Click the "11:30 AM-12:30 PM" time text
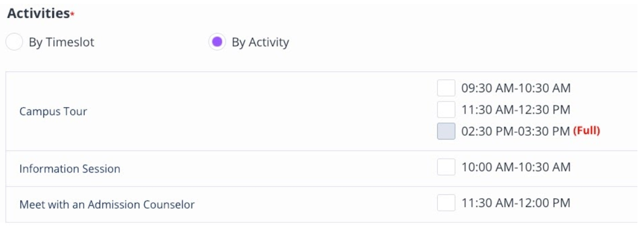644x229 pixels. (x=516, y=110)
